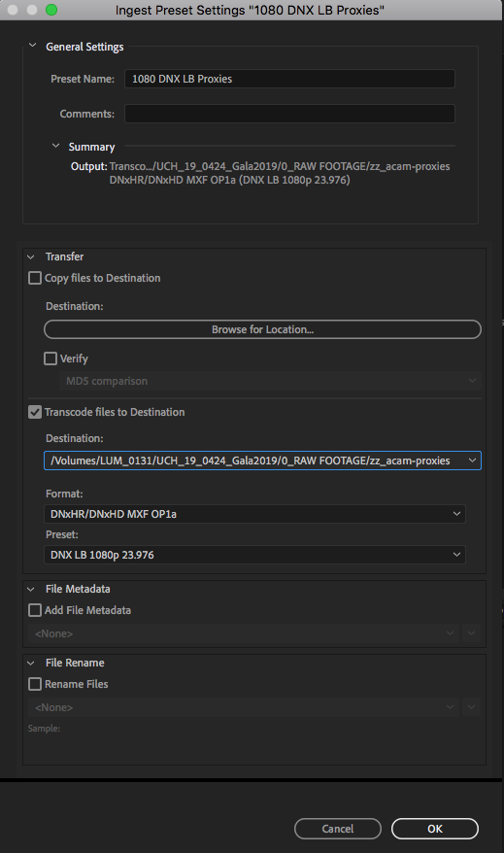Enable Add File Metadata checkbox
Viewport: 504px width, 853px height.
pos(35,610)
